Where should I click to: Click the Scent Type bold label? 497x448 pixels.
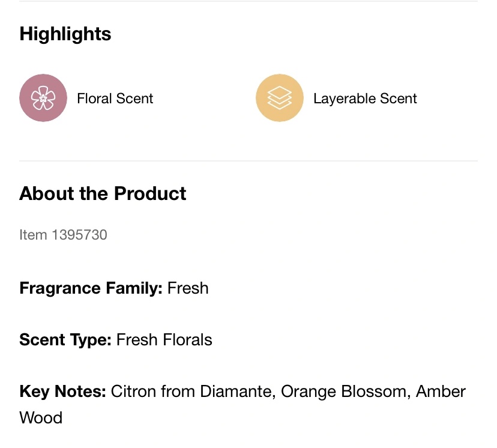click(x=65, y=340)
